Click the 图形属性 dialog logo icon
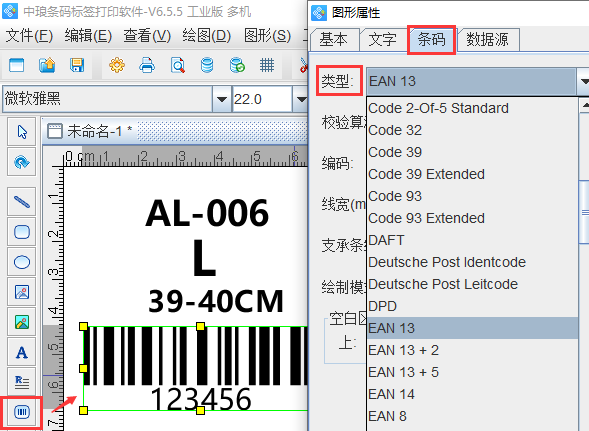589x431 pixels. click(x=319, y=13)
